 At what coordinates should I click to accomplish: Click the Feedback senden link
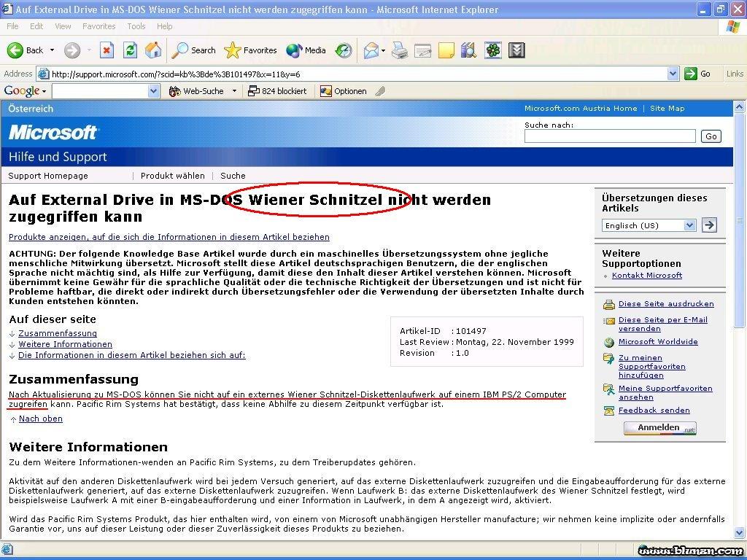(x=654, y=410)
